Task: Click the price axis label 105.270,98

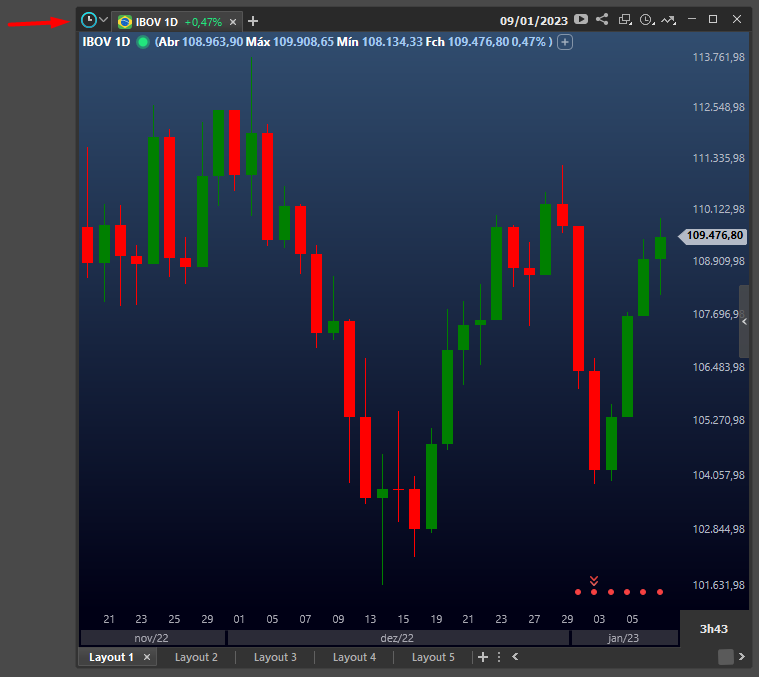Action: point(718,420)
